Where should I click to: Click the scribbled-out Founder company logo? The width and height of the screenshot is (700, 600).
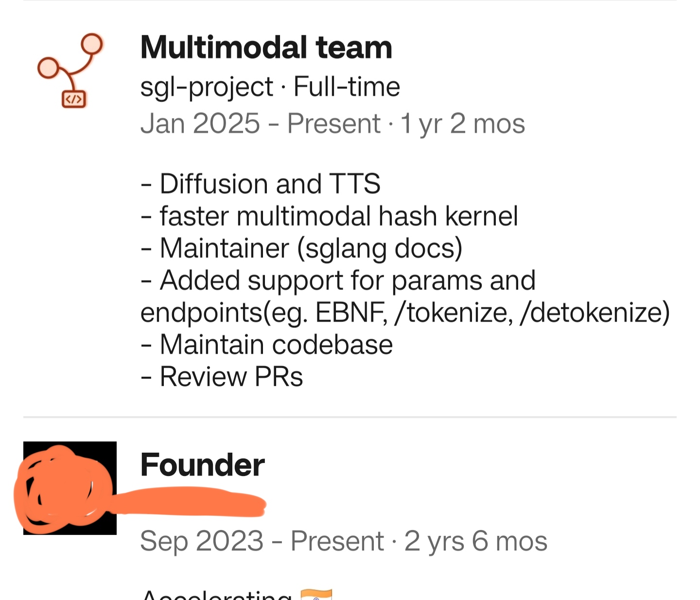click(x=70, y=488)
